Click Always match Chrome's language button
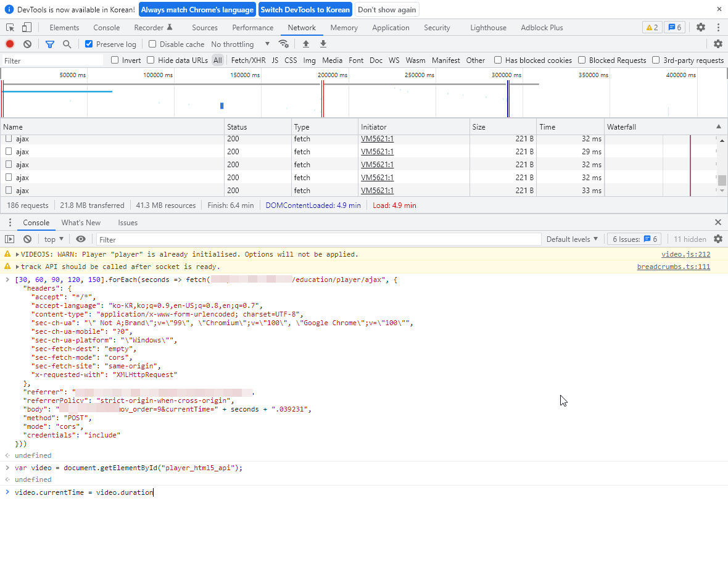 pyautogui.click(x=197, y=9)
